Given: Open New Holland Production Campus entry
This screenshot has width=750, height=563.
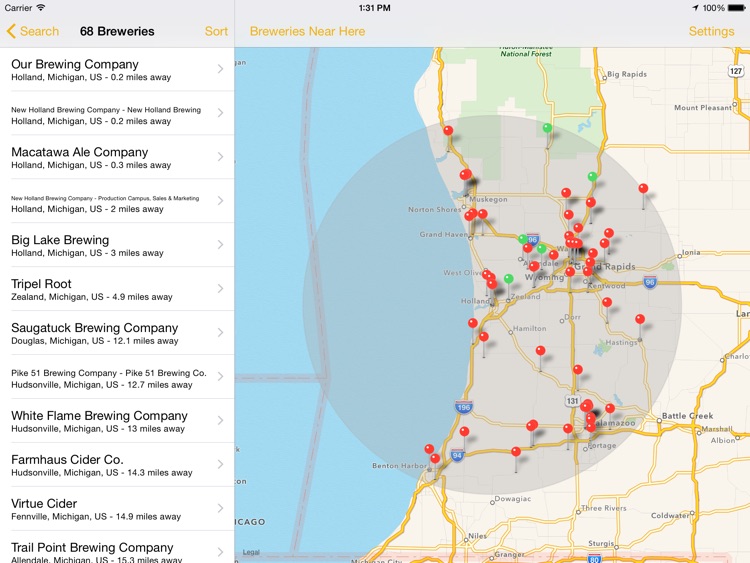Looking at the screenshot, I should (x=117, y=201).
